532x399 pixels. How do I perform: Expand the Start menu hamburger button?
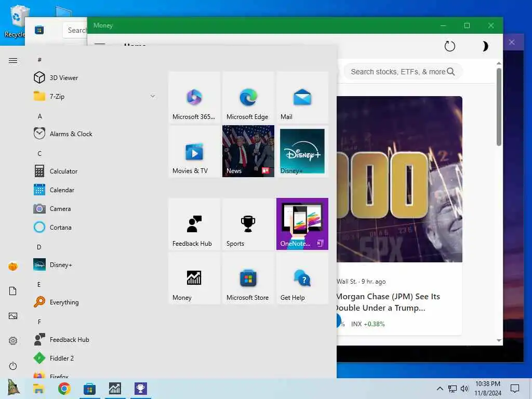click(13, 60)
